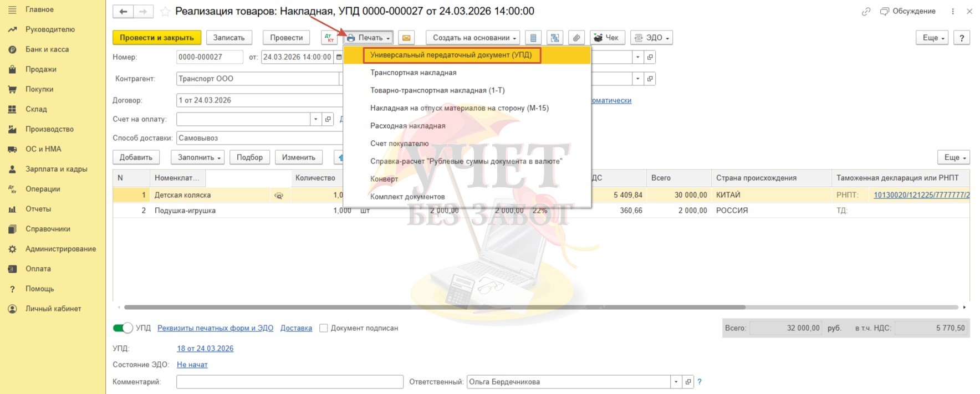Image resolution: width=980 pixels, height=394 pixels.
Task: Open the date calendar picker icon
Action: (x=339, y=57)
